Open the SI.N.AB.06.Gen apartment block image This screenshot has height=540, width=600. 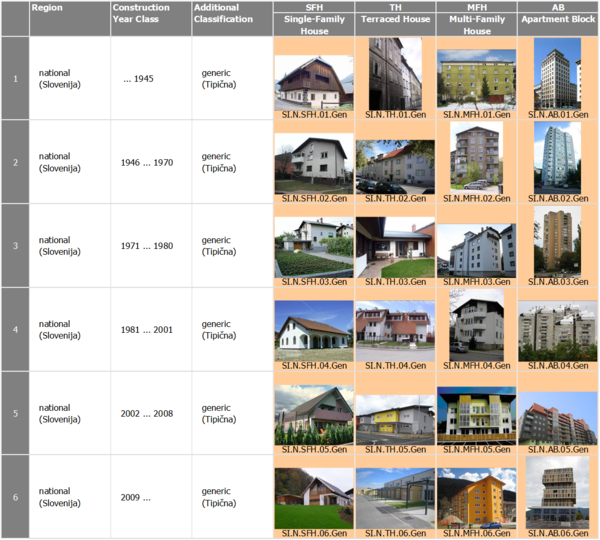point(558,494)
